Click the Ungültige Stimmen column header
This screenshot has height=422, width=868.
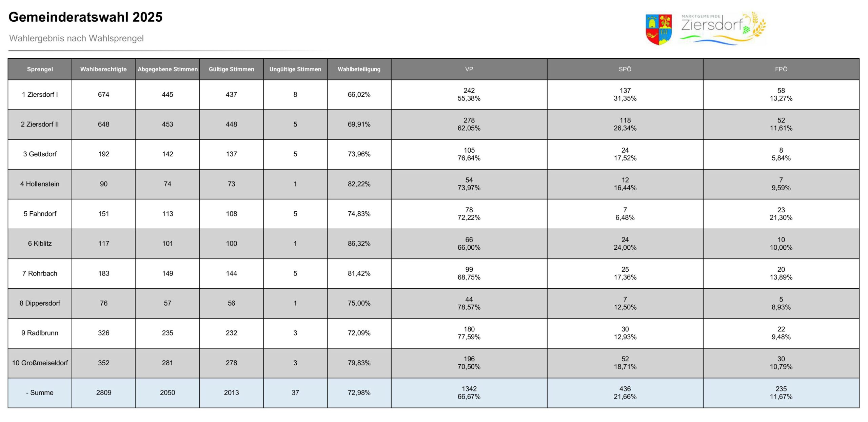pos(295,69)
